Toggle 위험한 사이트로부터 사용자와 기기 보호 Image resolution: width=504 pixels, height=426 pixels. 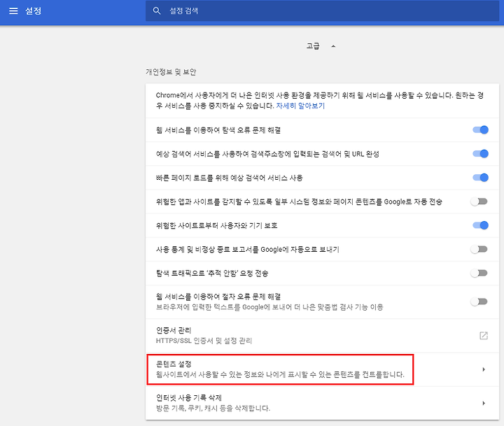(x=480, y=225)
